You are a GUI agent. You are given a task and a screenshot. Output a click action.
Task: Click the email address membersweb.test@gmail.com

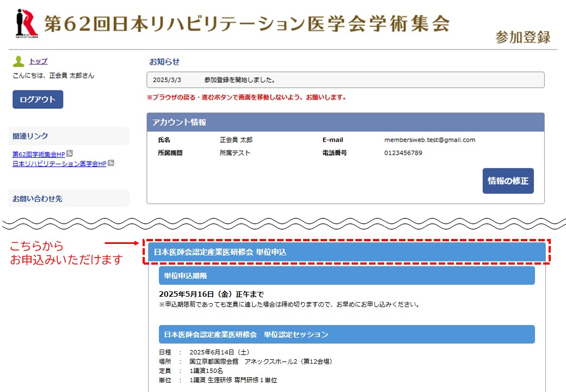click(x=429, y=140)
